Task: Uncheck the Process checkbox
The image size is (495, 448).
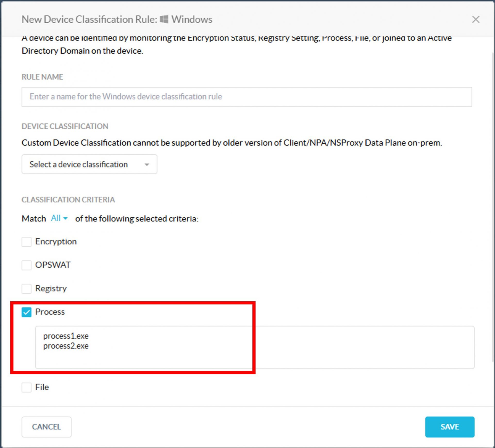Action: [x=27, y=312]
